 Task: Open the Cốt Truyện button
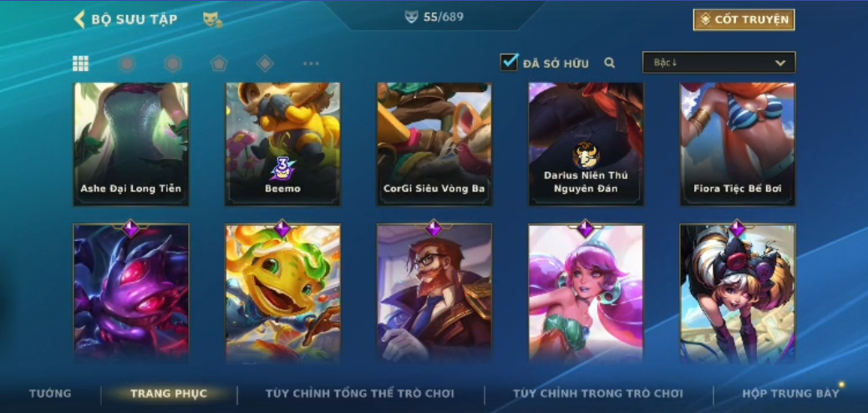(x=744, y=20)
